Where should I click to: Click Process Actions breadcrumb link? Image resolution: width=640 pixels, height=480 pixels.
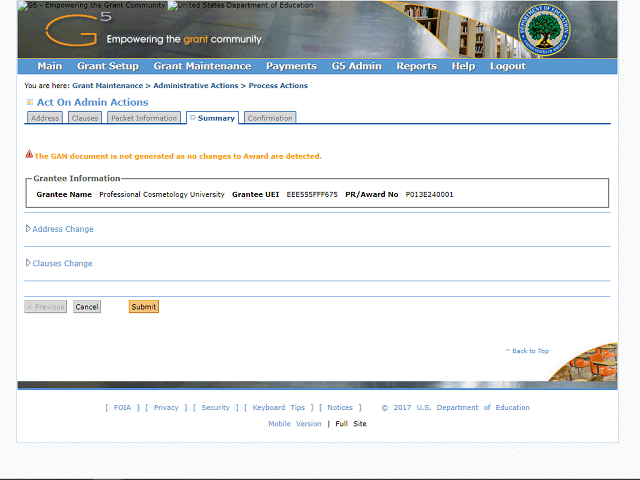(278, 86)
